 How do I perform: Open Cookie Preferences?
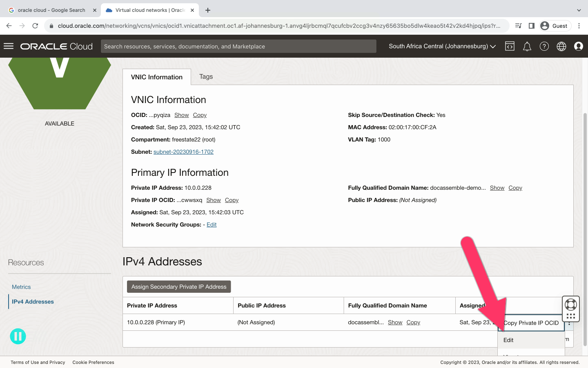click(93, 362)
